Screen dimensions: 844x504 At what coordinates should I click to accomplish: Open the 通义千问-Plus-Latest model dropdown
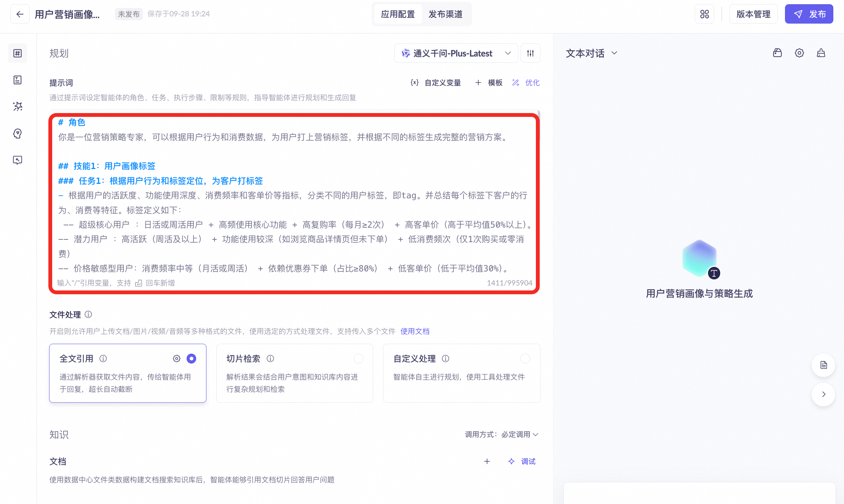click(x=456, y=53)
